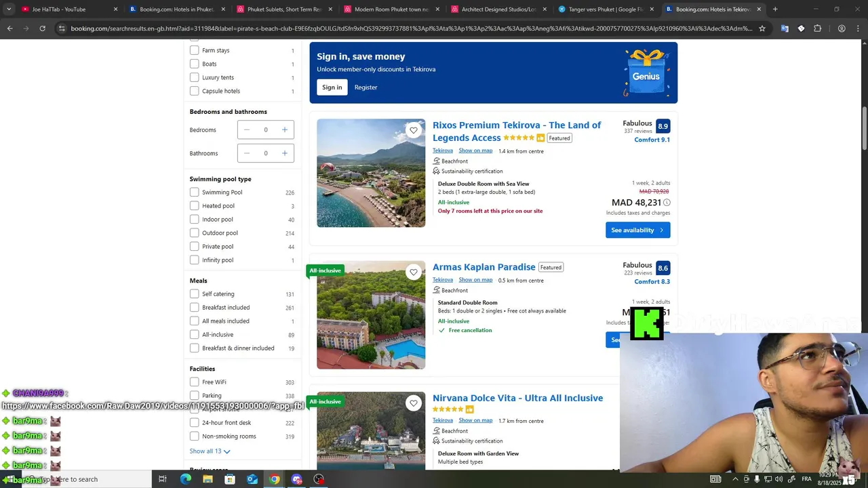Switch to Chrome in the taskbar

pyautogui.click(x=274, y=479)
